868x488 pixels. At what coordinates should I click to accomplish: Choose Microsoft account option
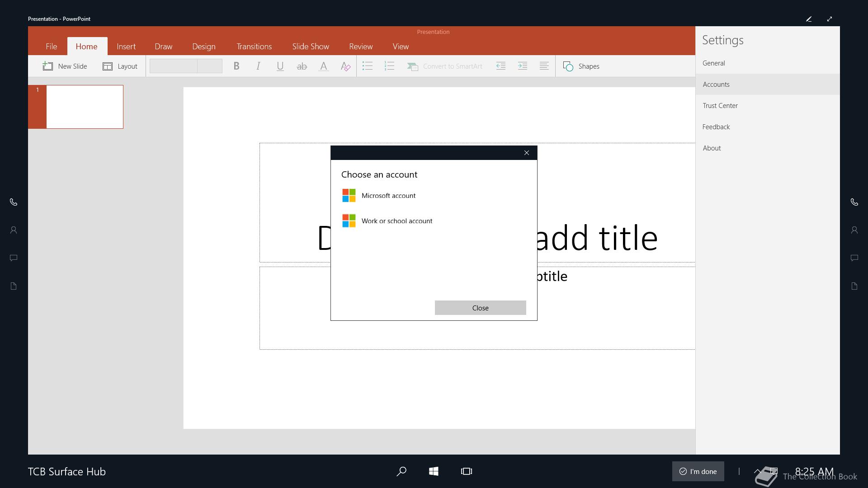pos(379,195)
